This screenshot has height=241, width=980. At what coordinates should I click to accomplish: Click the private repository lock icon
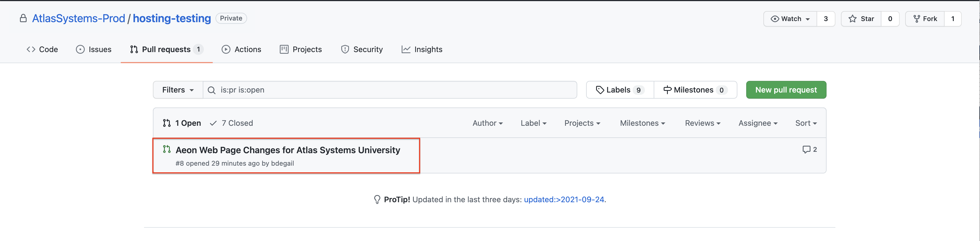[x=23, y=18]
